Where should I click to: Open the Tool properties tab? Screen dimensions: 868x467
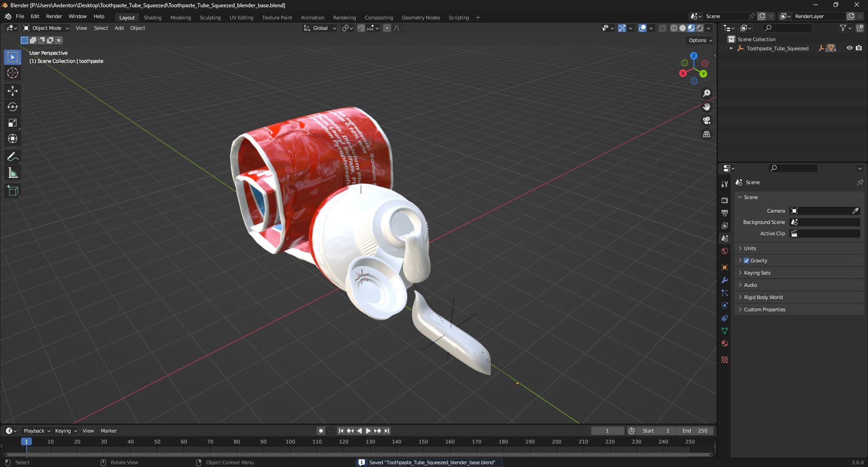click(725, 184)
